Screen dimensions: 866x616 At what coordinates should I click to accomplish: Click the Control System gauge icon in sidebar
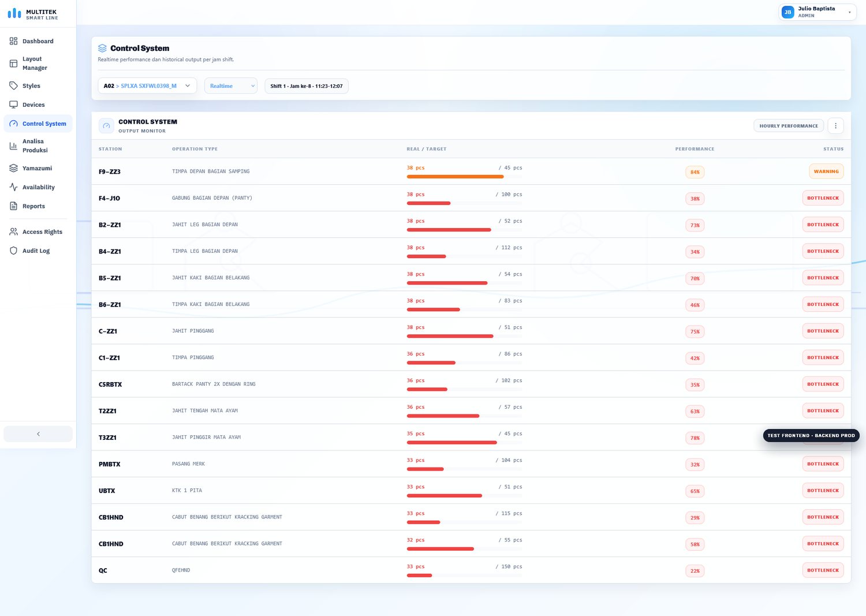(13, 124)
